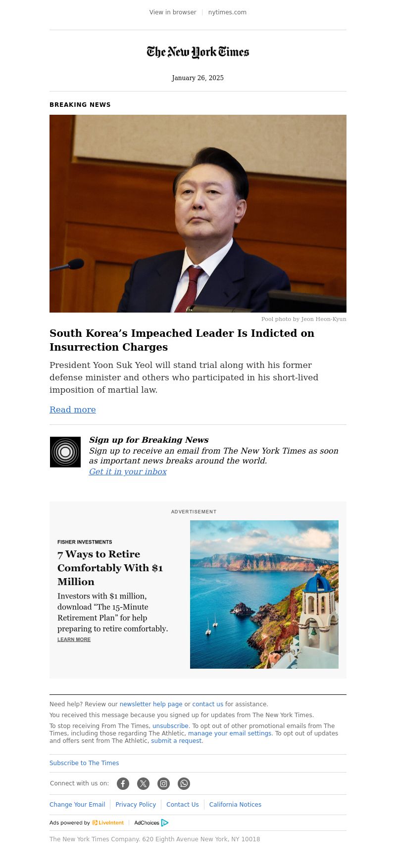
Task: Click the LiveIntent logo
Action: coord(108,822)
